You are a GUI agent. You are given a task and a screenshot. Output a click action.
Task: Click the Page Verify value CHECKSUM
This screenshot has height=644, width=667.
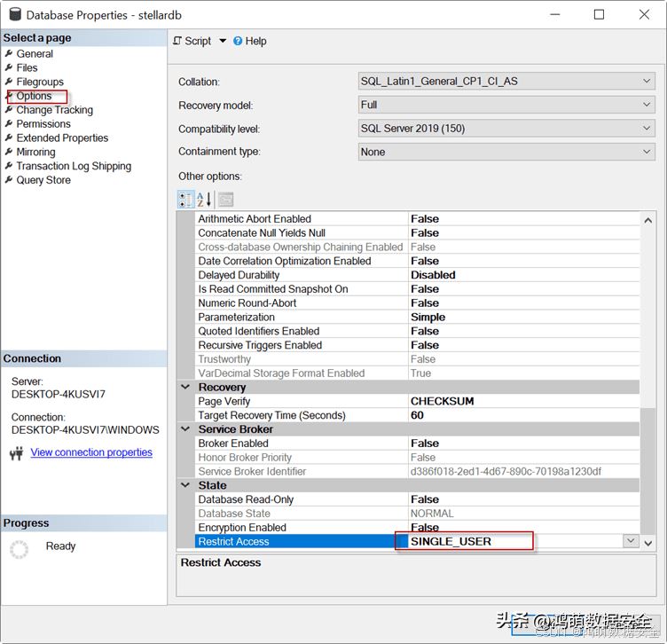click(x=442, y=401)
